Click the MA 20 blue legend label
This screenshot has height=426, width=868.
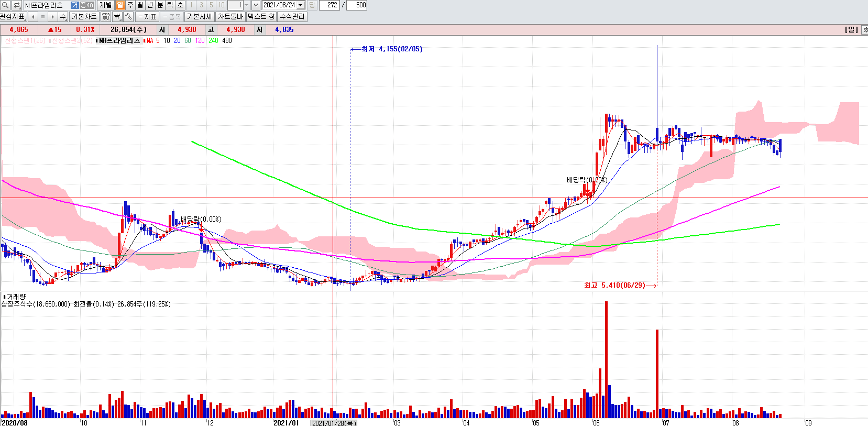pos(177,40)
